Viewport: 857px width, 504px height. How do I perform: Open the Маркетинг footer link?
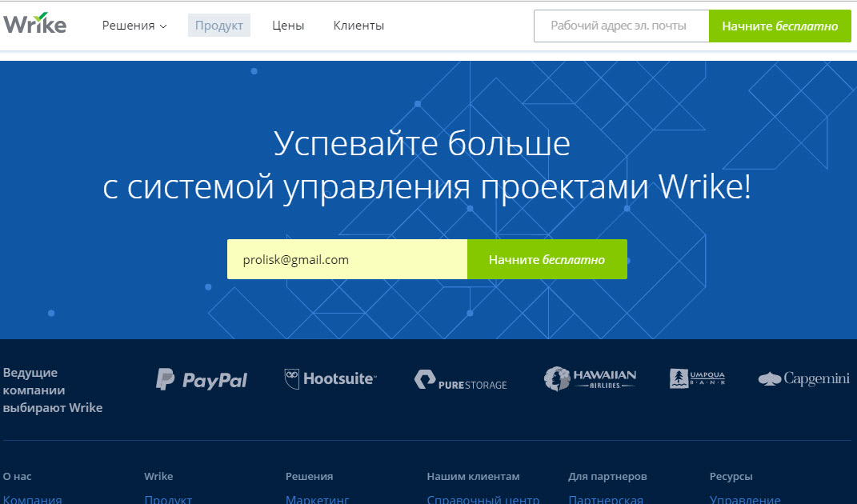[318, 499]
